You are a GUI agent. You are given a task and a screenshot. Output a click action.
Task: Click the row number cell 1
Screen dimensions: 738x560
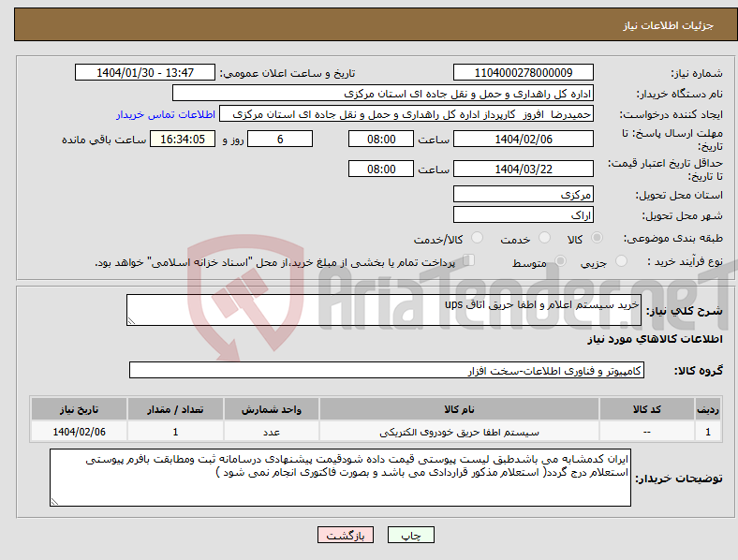pos(708,432)
